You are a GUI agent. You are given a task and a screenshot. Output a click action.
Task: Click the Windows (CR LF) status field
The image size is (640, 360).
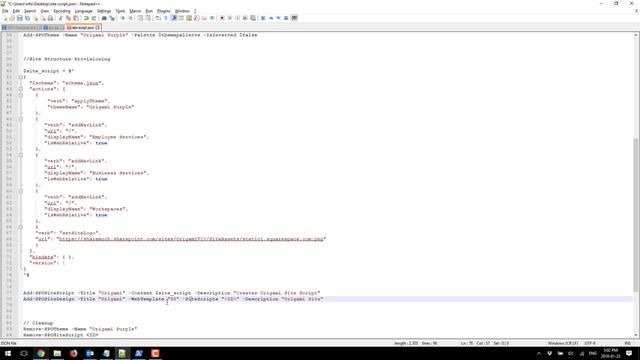tap(562, 343)
